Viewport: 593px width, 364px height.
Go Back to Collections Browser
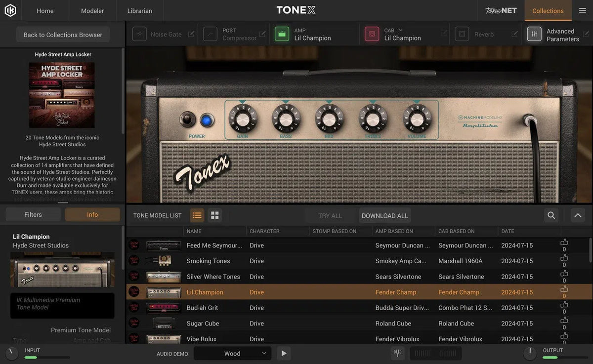point(62,35)
